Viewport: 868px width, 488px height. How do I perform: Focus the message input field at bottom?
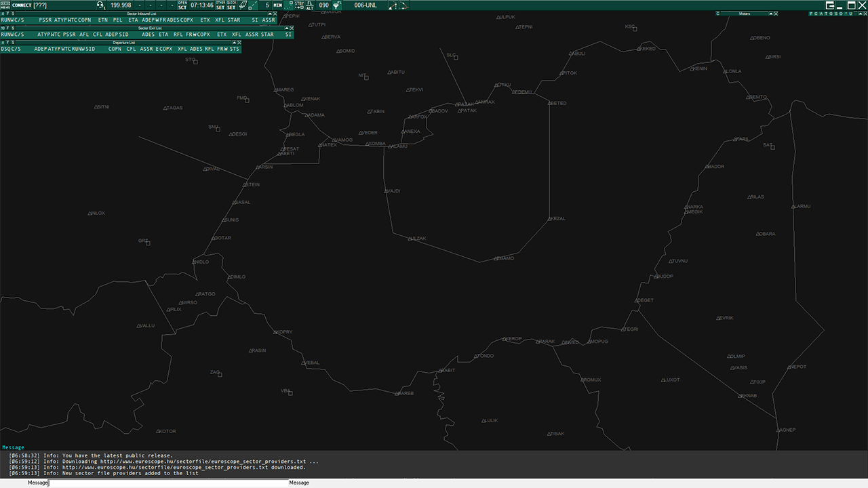[168, 483]
